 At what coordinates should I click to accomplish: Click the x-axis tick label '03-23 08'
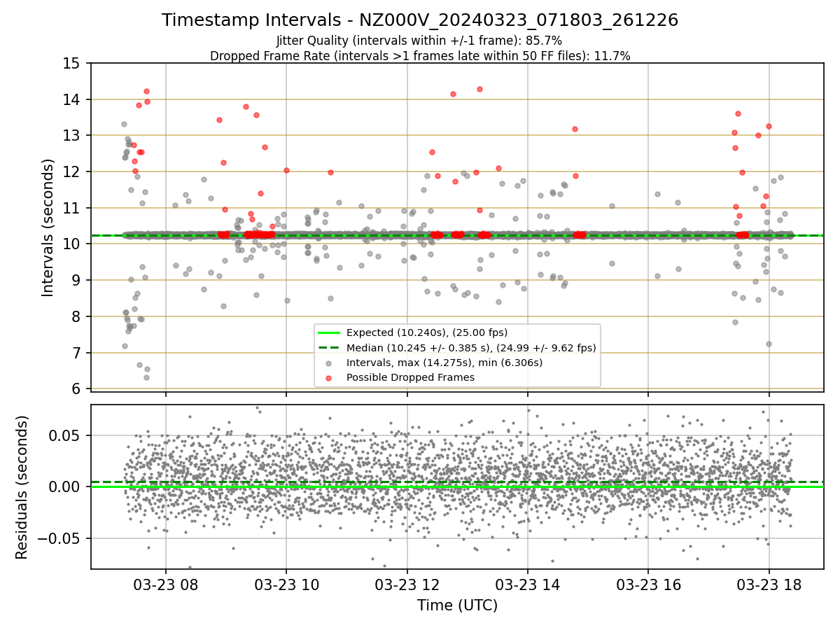point(166,586)
